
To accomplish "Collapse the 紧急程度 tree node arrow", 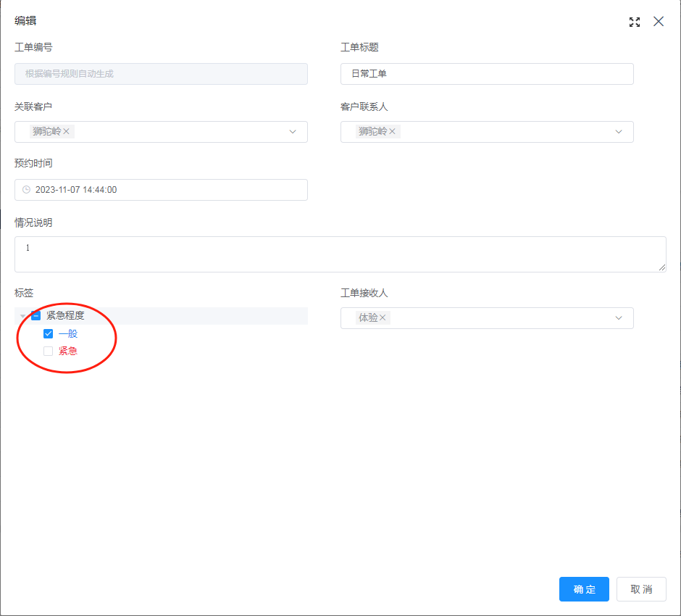I will coord(22,316).
